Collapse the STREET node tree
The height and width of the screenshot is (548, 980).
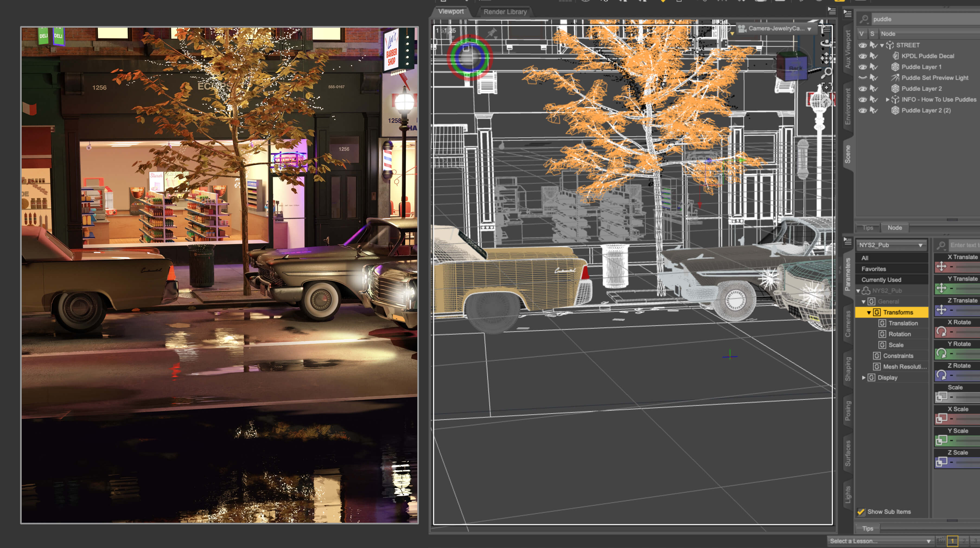(x=882, y=45)
